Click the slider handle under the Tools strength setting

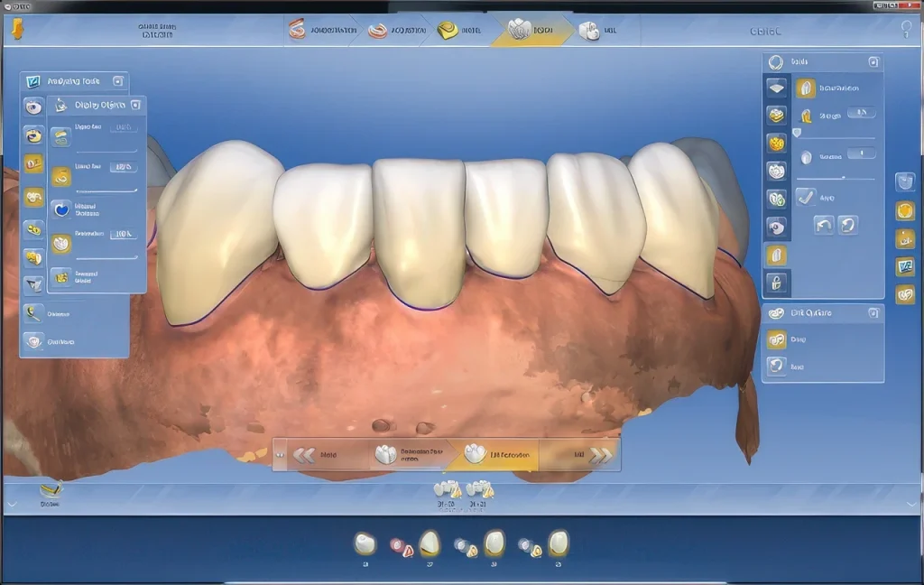coord(797,133)
